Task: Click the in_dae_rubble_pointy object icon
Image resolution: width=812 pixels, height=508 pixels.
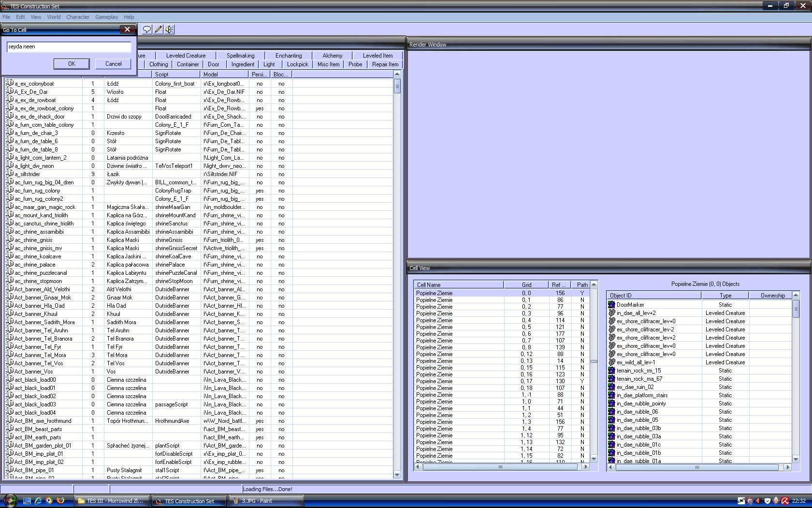Action: (x=611, y=403)
